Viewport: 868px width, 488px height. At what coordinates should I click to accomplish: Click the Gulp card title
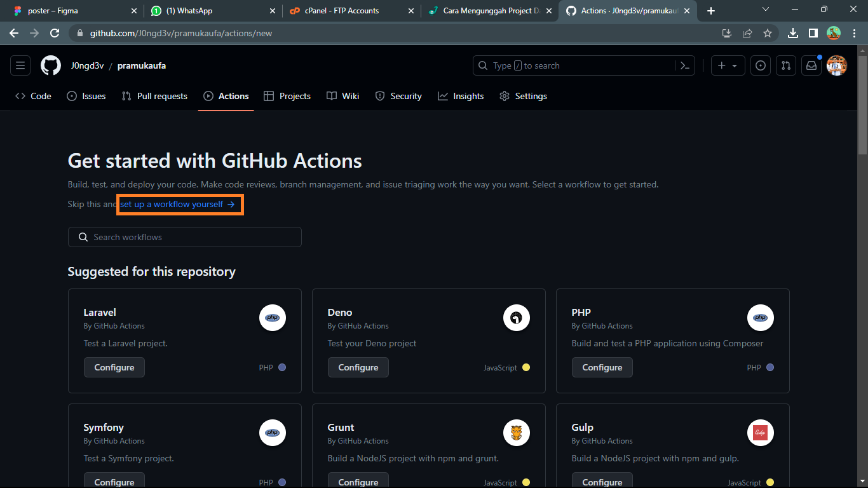pos(583,427)
